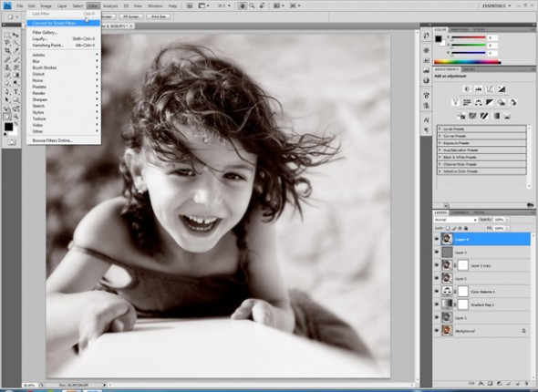Add a Curves adjustment
538x392 pixels.
pos(490,89)
